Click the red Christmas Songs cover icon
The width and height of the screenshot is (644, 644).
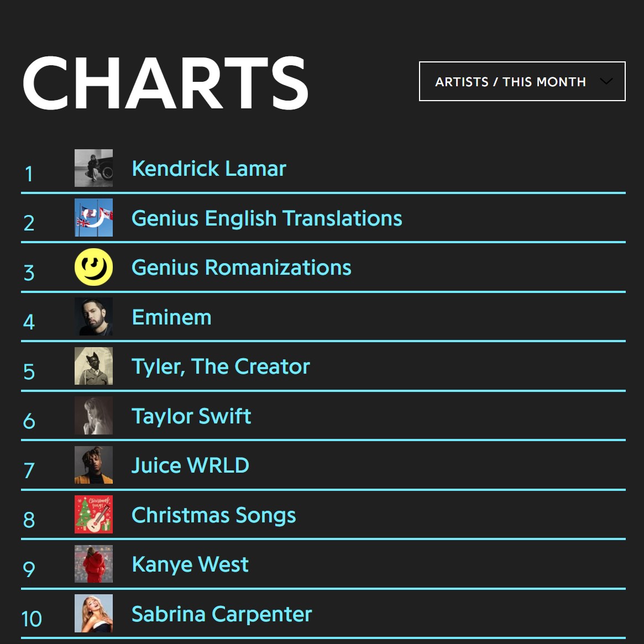[93, 515]
